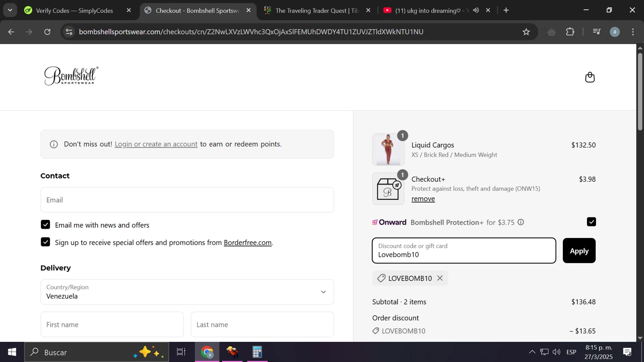Click the Liquid Cargos price $132.50
This screenshot has height=362, width=644.
[583, 145]
